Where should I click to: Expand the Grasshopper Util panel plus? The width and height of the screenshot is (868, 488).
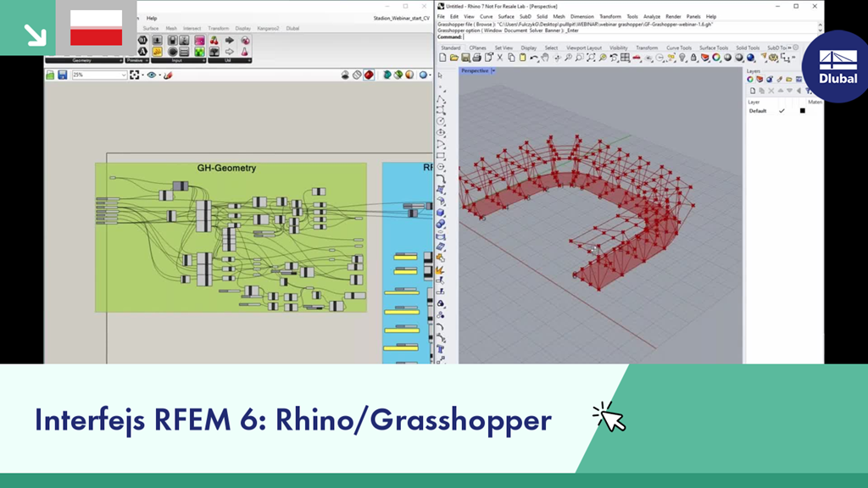[249, 60]
